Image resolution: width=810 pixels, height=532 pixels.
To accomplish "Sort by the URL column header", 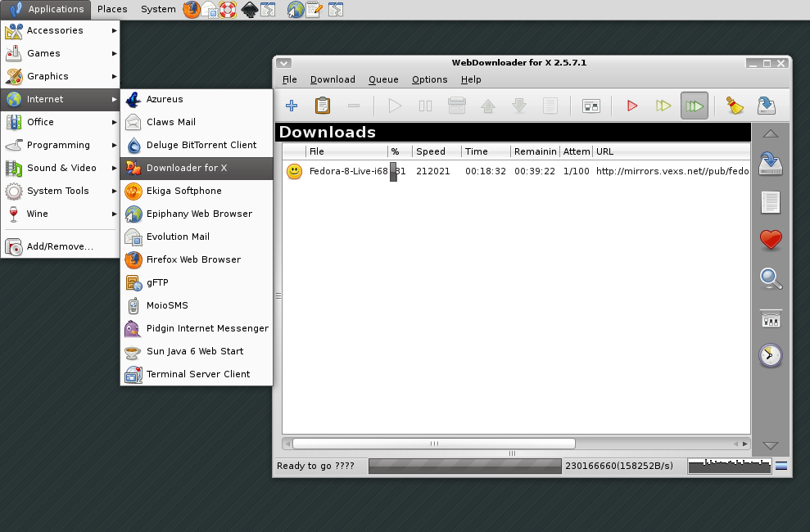I will [672, 151].
